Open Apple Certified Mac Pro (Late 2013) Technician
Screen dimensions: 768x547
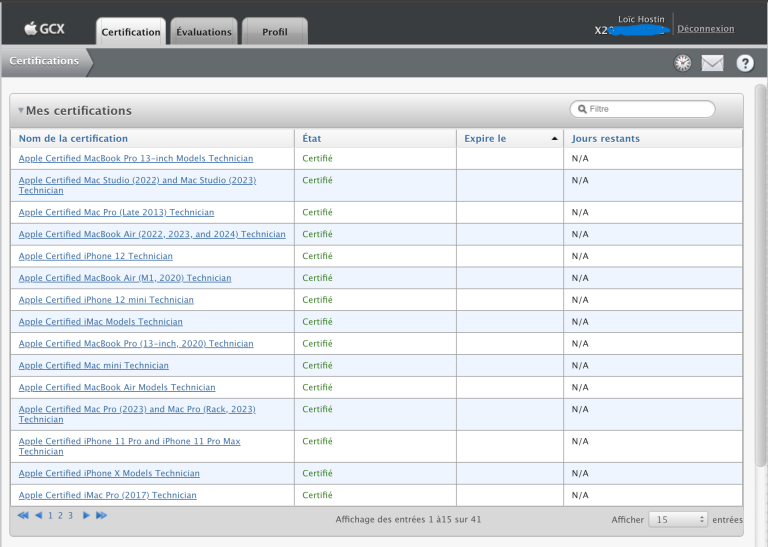point(116,212)
